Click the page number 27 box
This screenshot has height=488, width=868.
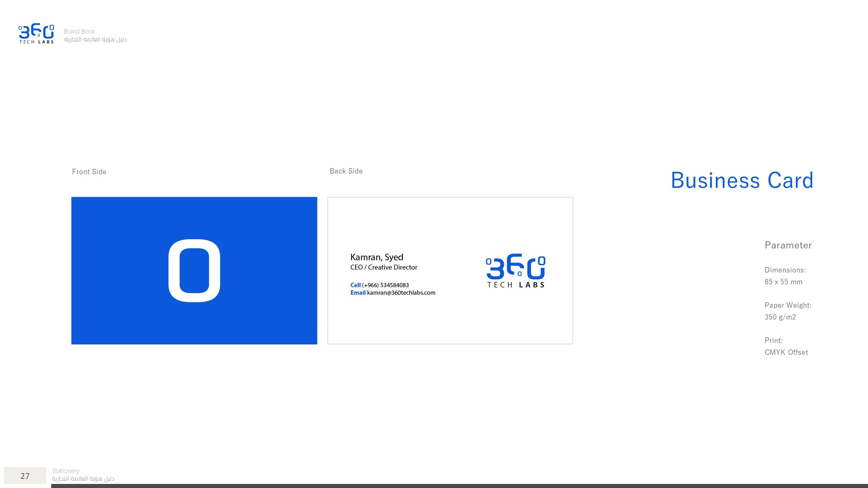pyautogui.click(x=25, y=476)
